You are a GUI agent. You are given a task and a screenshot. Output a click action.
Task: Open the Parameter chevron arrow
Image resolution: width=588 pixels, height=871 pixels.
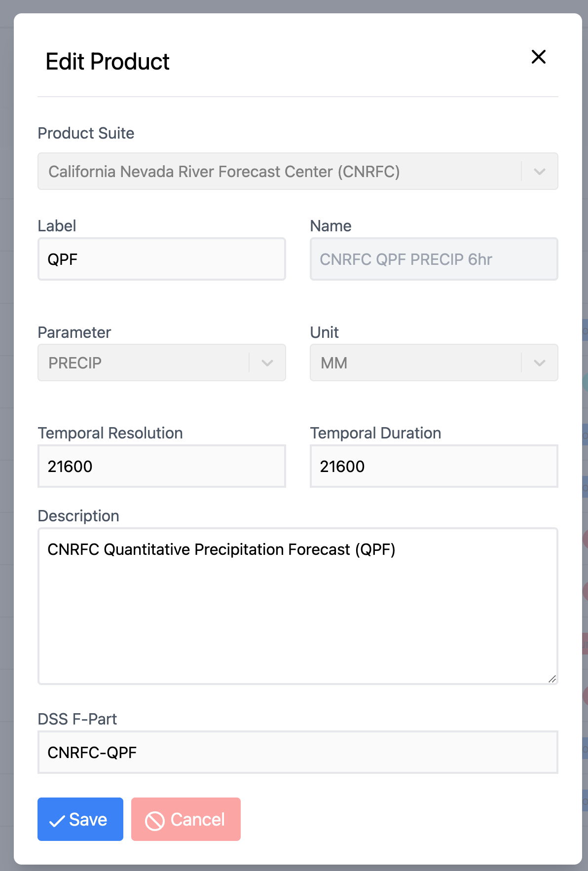(267, 363)
